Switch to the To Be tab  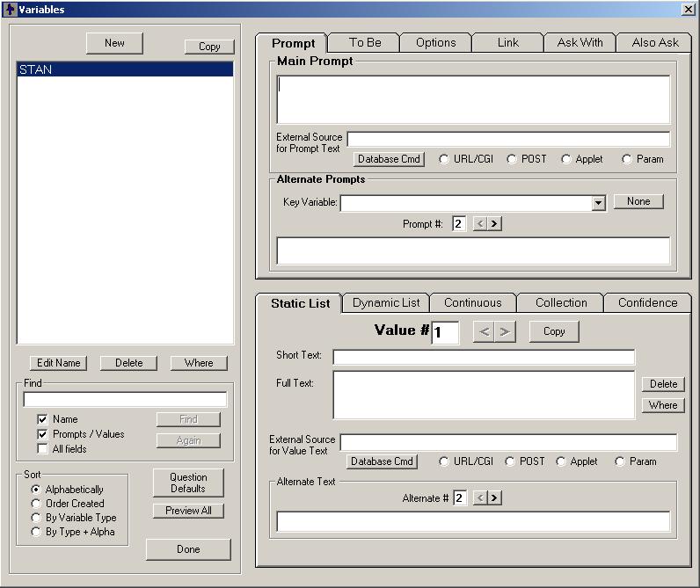click(365, 43)
